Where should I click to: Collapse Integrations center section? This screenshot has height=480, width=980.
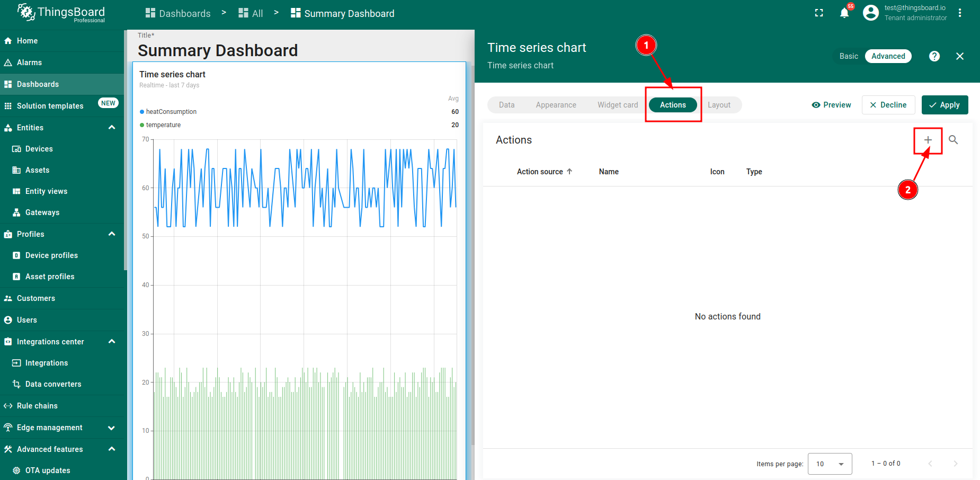click(112, 342)
